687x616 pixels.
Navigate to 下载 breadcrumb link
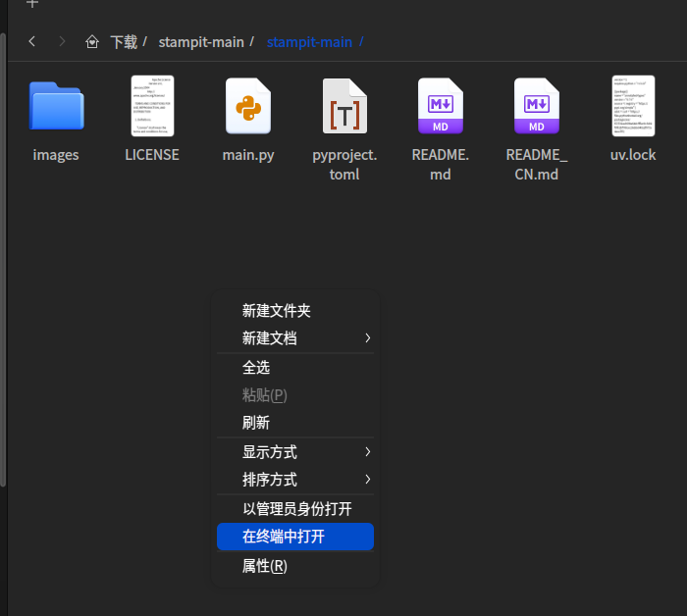coord(124,42)
